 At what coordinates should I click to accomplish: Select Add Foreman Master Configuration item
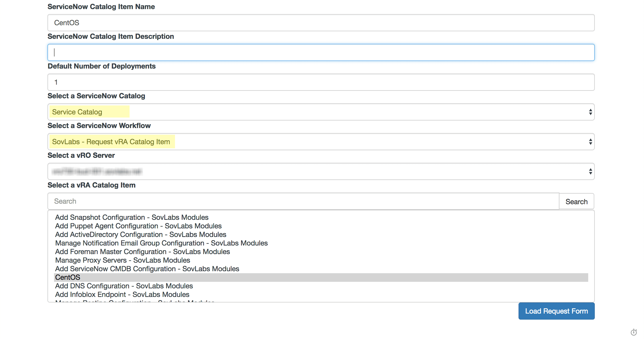tap(142, 251)
